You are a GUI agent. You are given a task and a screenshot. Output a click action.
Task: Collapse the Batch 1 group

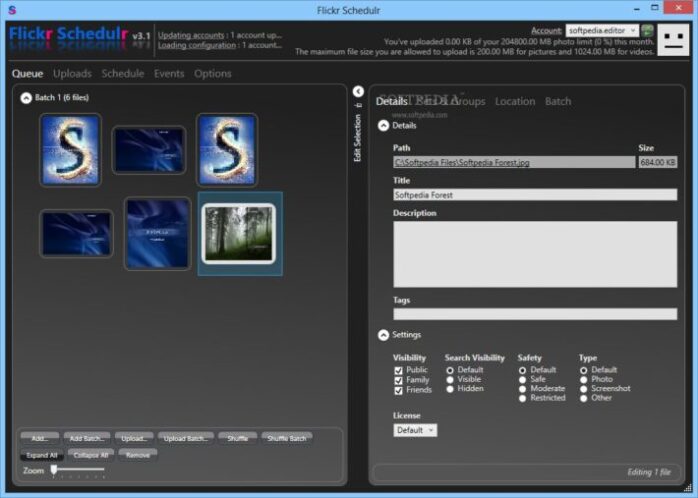click(26, 98)
